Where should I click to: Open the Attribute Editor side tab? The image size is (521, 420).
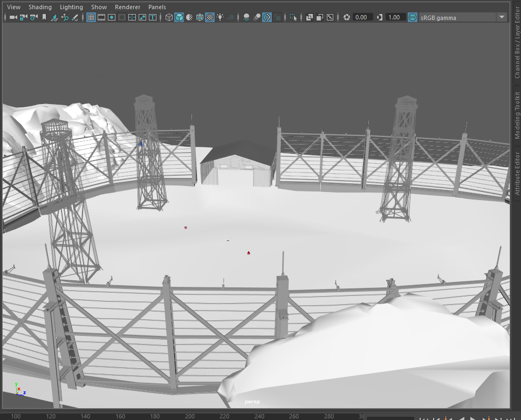[517, 173]
